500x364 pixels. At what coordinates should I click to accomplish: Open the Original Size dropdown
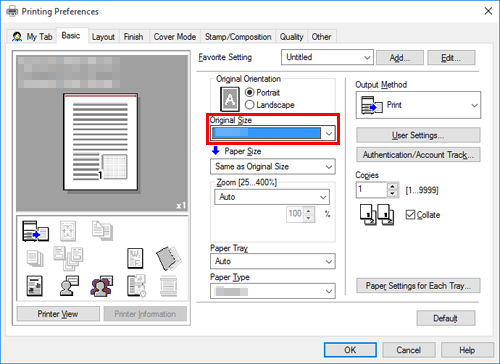(273, 133)
